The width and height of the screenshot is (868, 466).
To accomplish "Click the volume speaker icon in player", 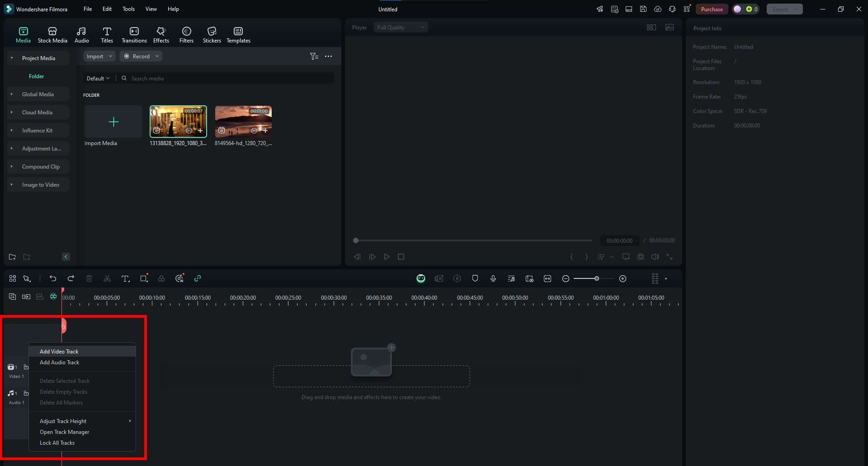I will click(655, 257).
